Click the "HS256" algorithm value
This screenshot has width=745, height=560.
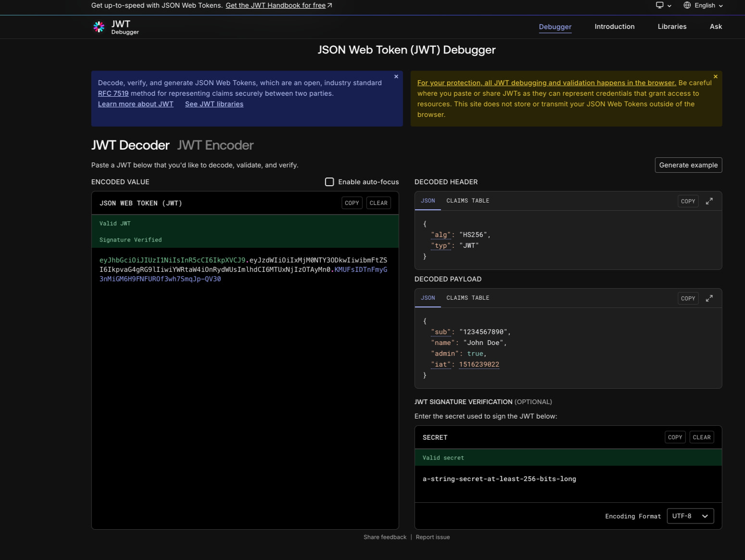tap(473, 235)
